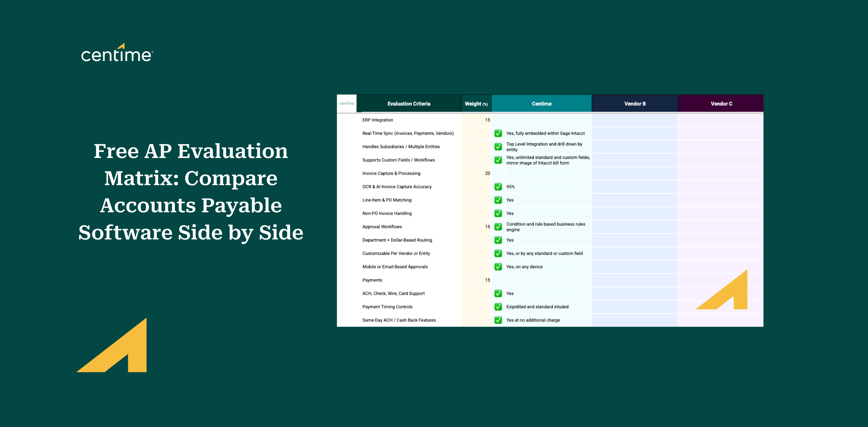Image resolution: width=868 pixels, height=427 pixels.
Task: Click checkmark beside Top Level Integration text
Action: pyautogui.click(x=498, y=147)
